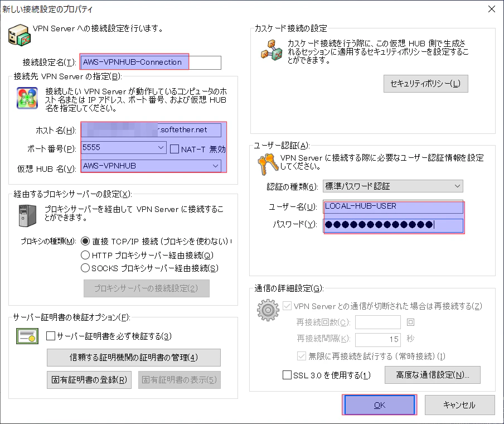Open 高度な通信設定 button
Viewport: 504px width, 424px height.
click(432, 375)
